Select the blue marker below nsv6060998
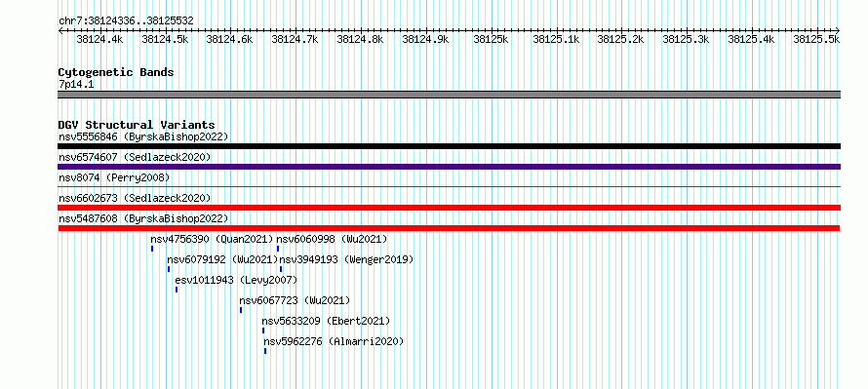This screenshot has width=868, height=389. [x=278, y=249]
